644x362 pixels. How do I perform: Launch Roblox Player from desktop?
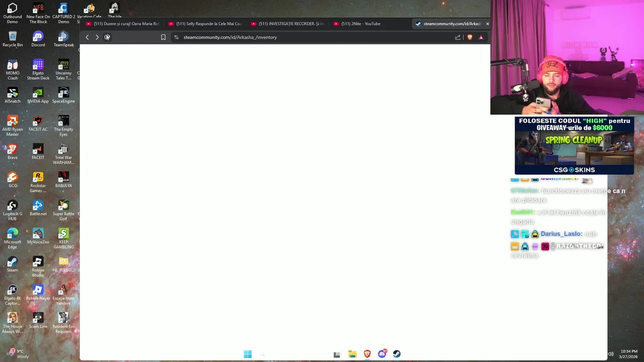click(38, 293)
